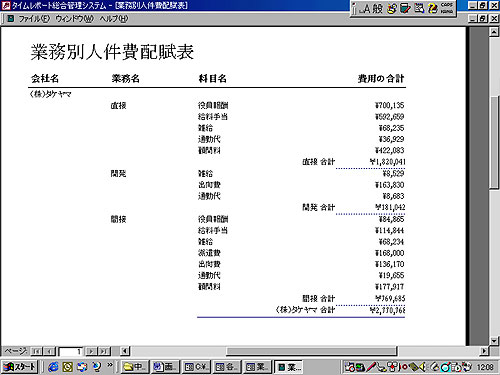Open the ヘルプ(H) menu
Screen dimensions: 500x375
113,19
